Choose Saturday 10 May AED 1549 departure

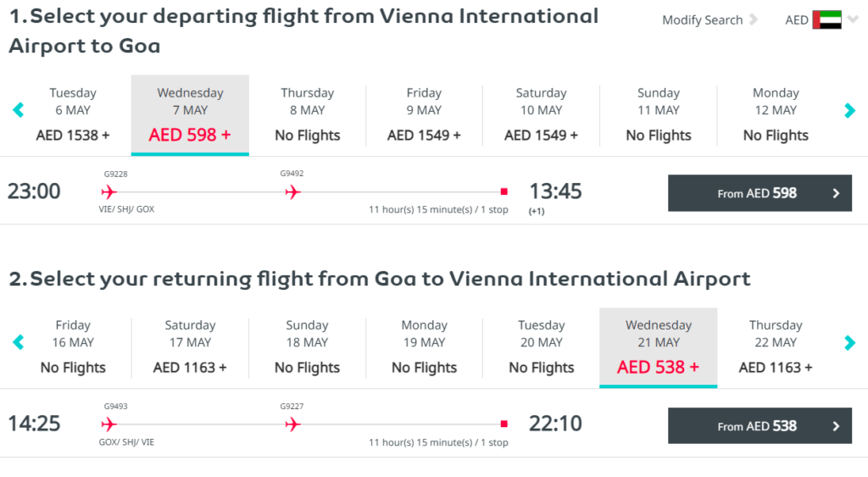(x=541, y=114)
